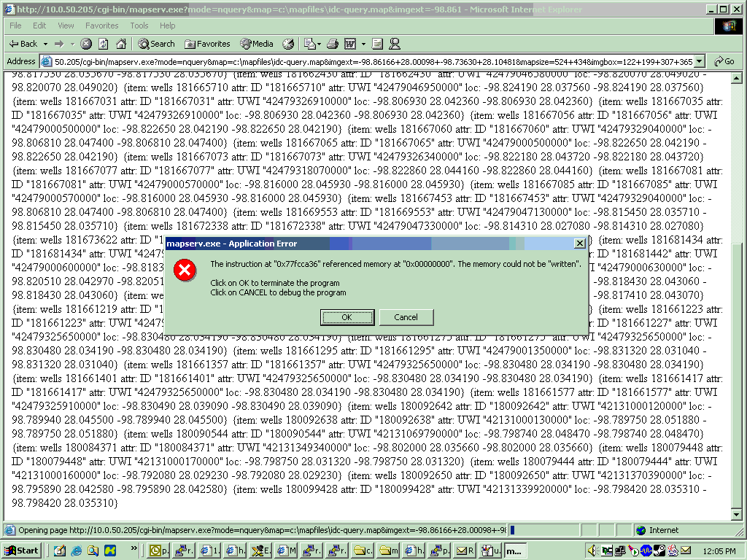This screenshot has height=560, width=747.
Task: Open the Favorites menu in menu bar
Action: point(101,26)
